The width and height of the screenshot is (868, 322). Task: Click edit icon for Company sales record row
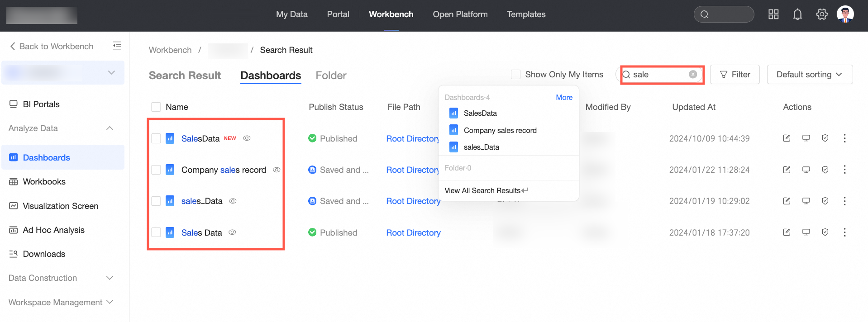point(787,170)
